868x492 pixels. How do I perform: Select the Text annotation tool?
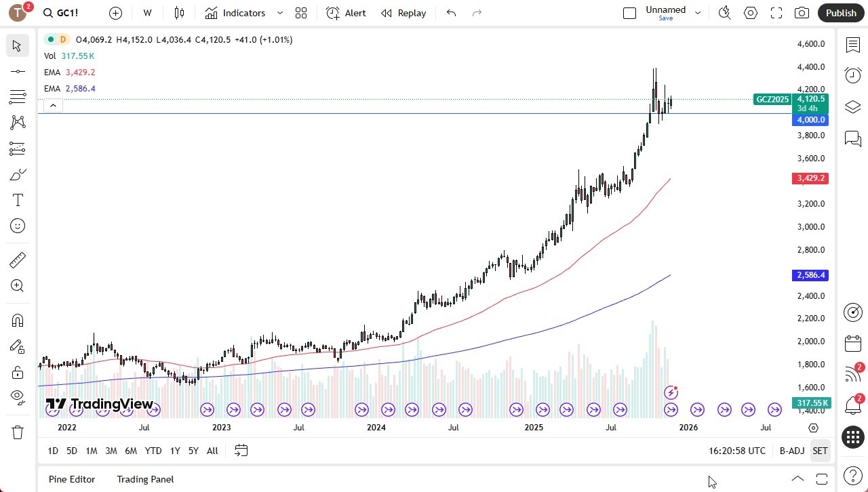[x=17, y=199]
